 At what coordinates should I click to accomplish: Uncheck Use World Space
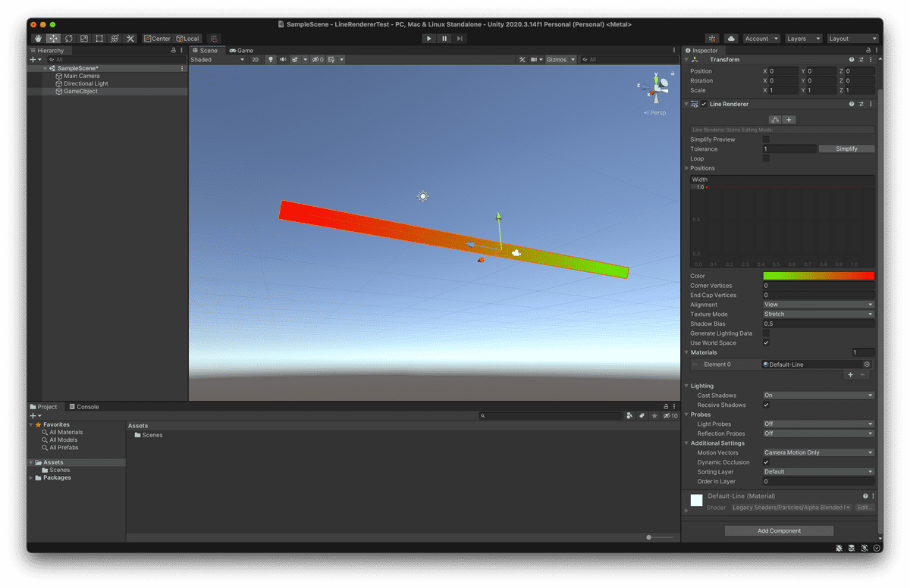(x=766, y=342)
